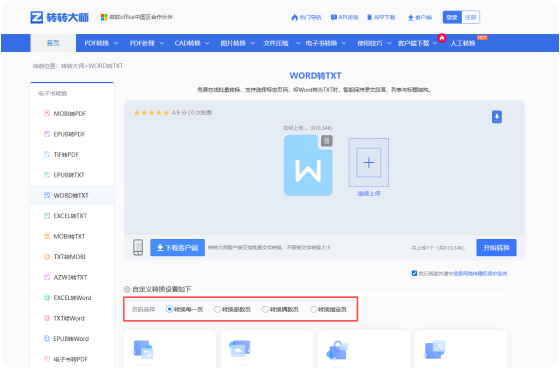
Task: Select the 转换奇数页 radio option
Action: coord(217,309)
